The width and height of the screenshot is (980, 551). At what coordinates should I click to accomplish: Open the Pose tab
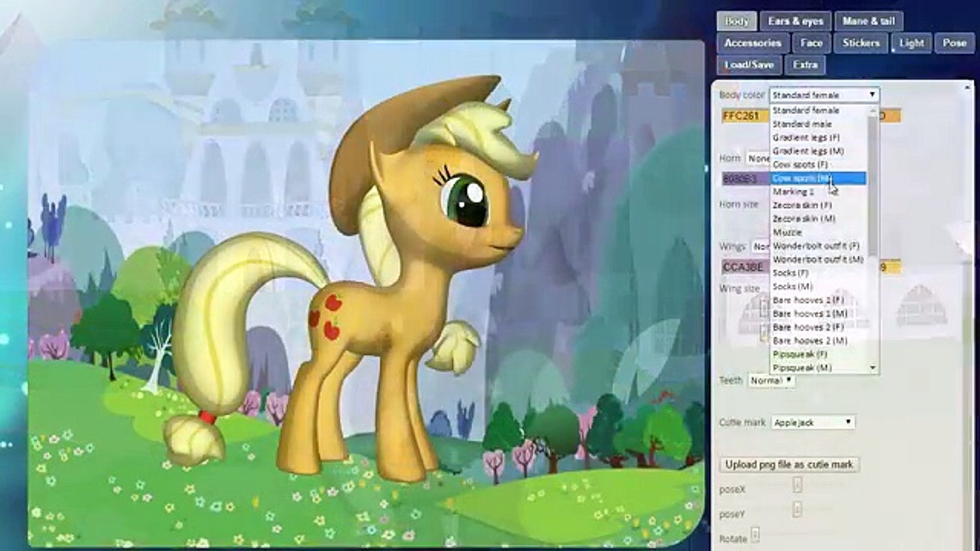[954, 43]
